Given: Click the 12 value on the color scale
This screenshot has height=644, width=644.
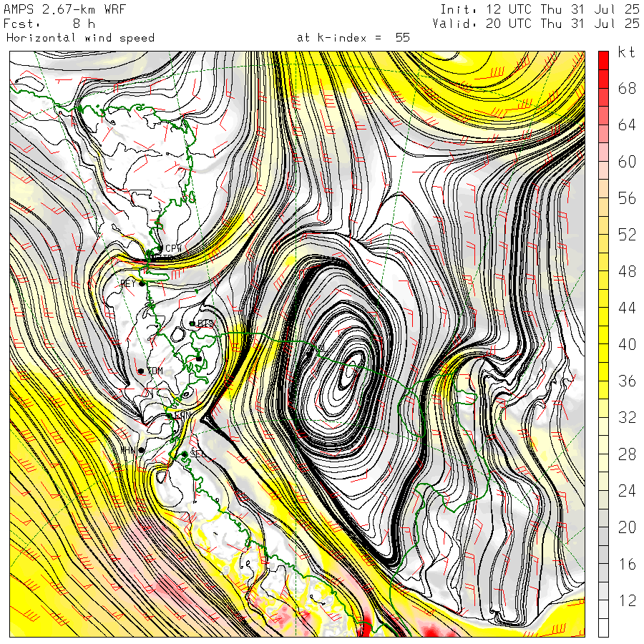Looking at the screenshot, I should (627, 600).
